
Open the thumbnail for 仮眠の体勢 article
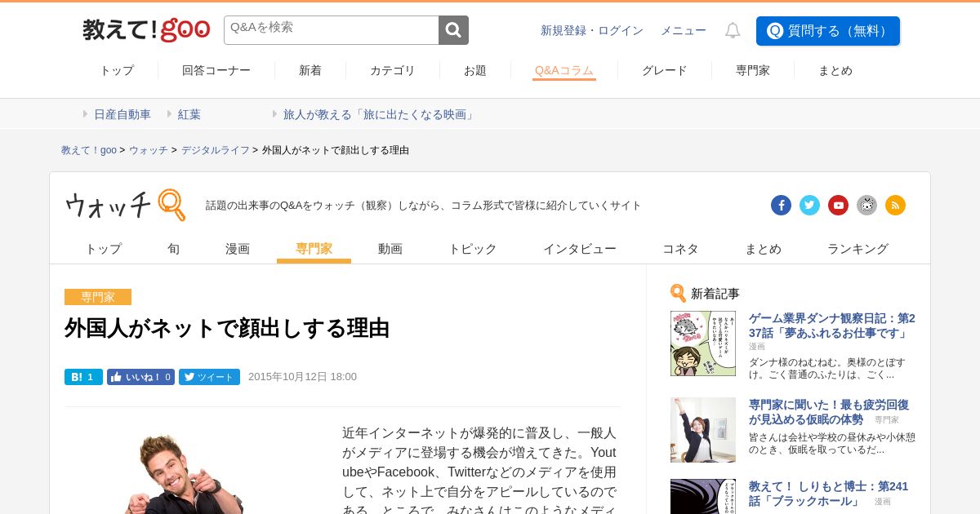[x=703, y=430]
